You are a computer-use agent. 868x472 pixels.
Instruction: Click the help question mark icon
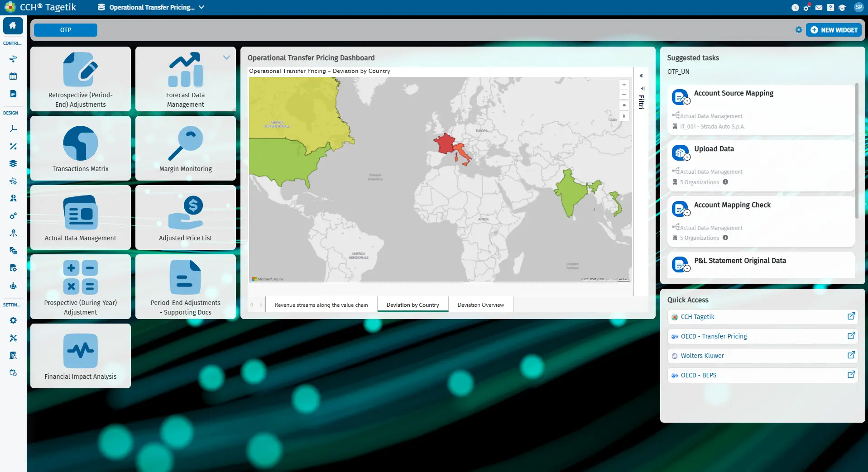point(830,7)
